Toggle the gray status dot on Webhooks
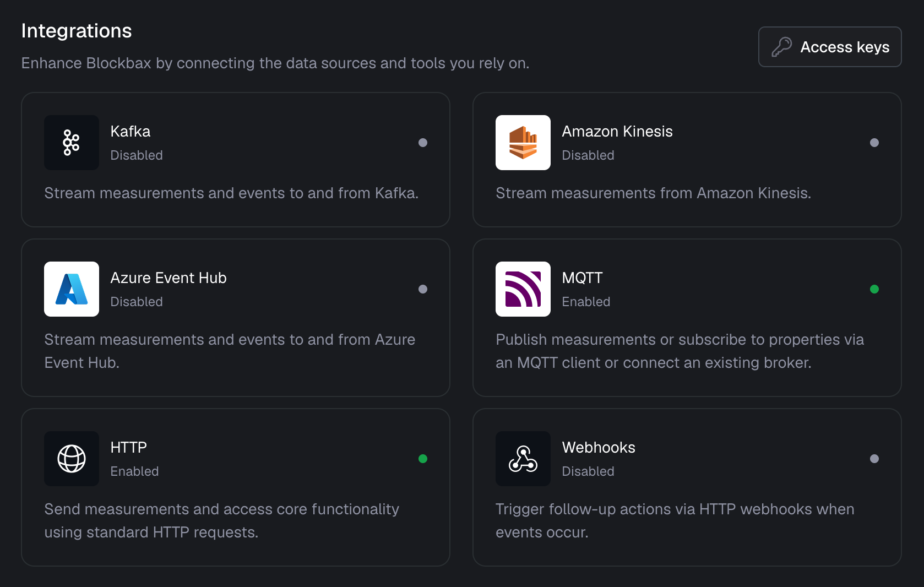Viewport: 924px width, 587px height. (874, 459)
